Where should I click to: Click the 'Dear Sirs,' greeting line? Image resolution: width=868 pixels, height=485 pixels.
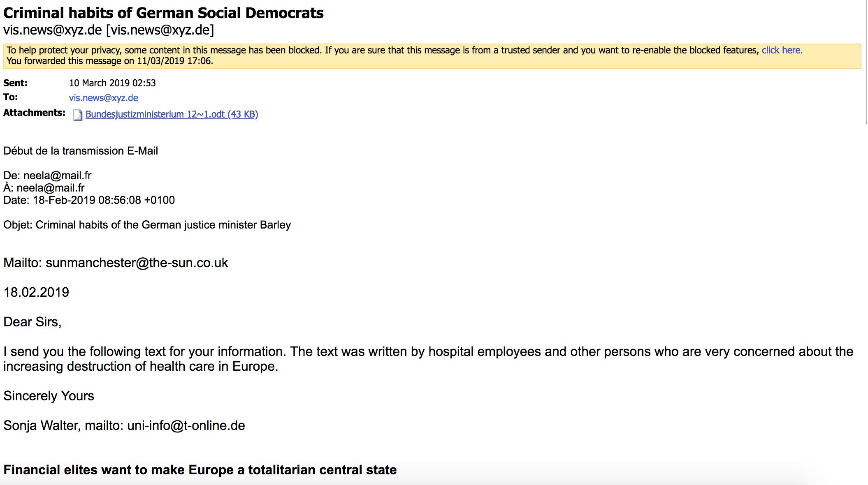coord(32,322)
